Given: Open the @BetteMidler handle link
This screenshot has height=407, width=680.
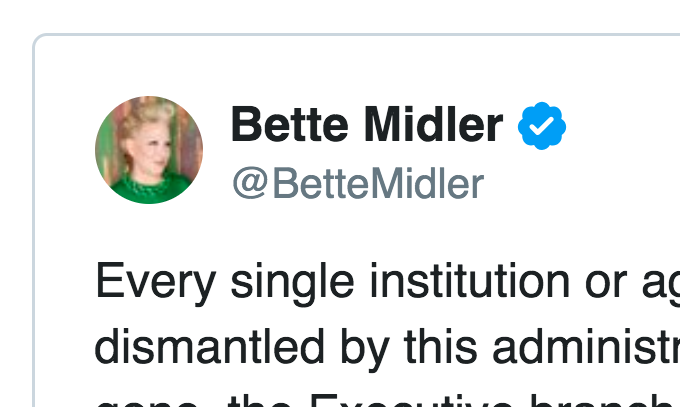Looking at the screenshot, I should (x=358, y=184).
